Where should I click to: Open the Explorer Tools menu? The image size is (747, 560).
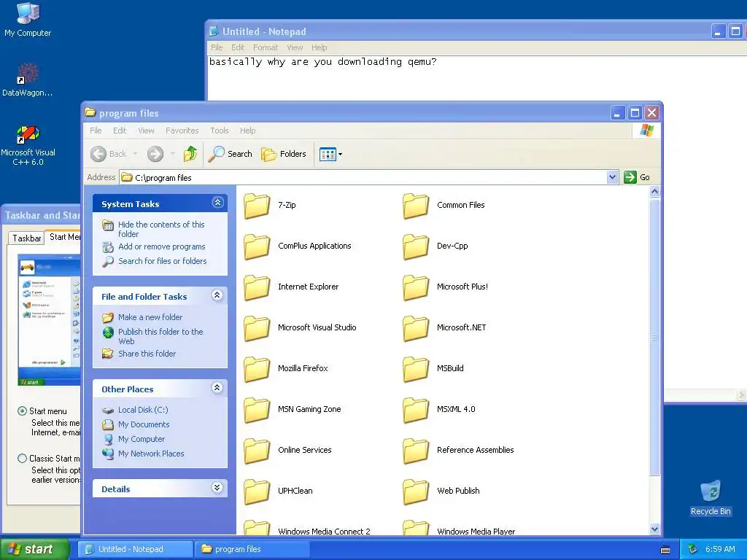click(x=219, y=131)
